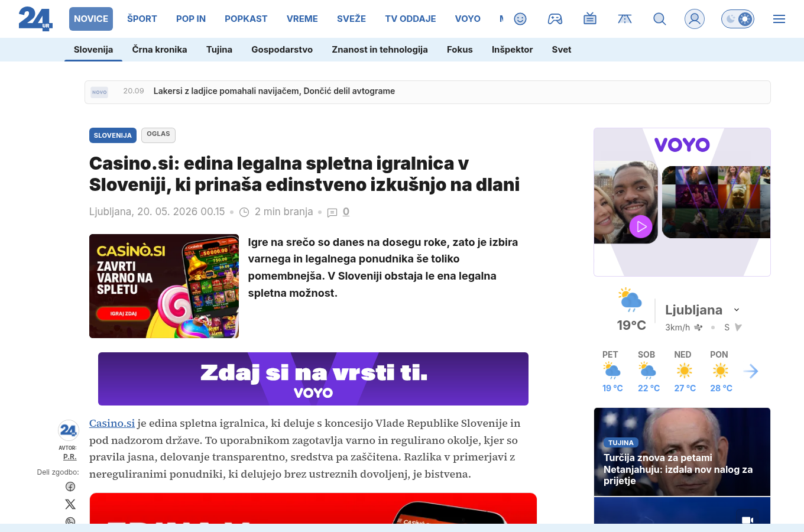Open the user profile icon
804x532 pixels.
[x=695, y=19]
